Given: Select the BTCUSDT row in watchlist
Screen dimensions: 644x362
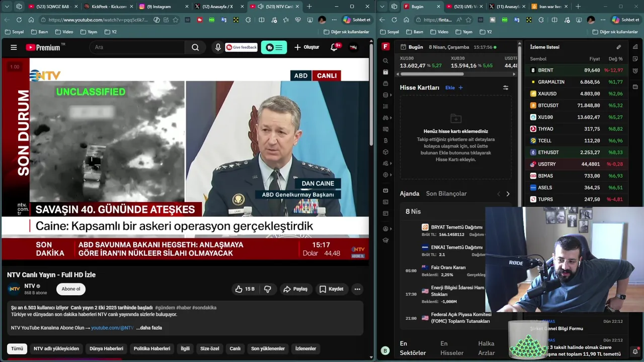Looking at the screenshot, I should click(577, 106).
